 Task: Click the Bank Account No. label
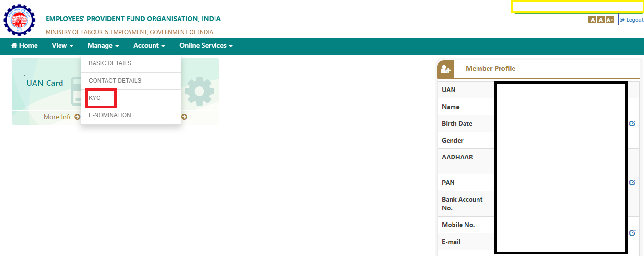click(x=462, y=204)
